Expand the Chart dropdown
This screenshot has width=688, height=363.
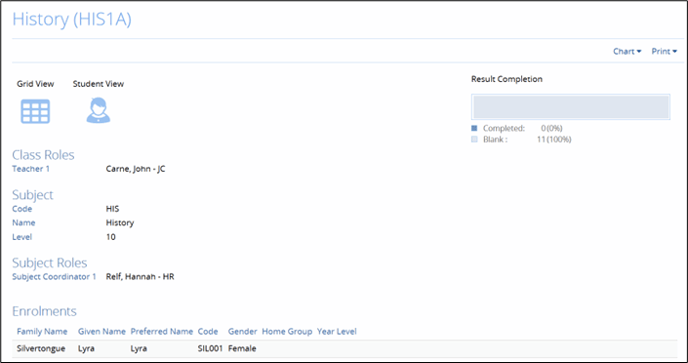(x=627, y=51)
